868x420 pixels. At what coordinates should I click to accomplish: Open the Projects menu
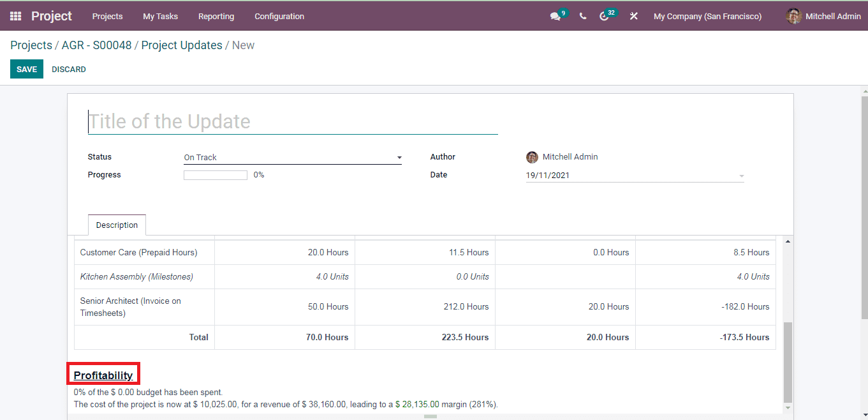pyautogui.click(x=107, y=16)
